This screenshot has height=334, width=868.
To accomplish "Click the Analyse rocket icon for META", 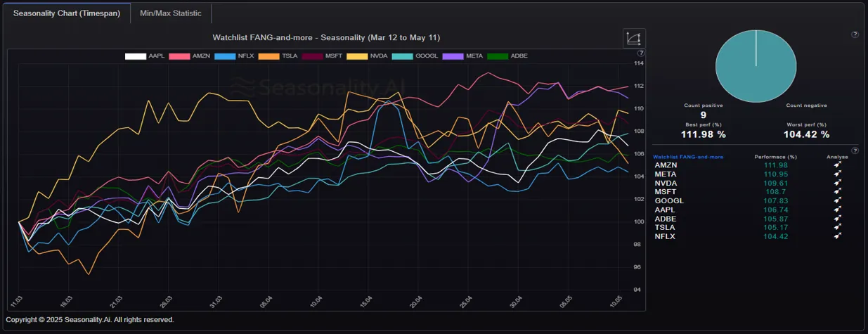I will coord(837,174).
